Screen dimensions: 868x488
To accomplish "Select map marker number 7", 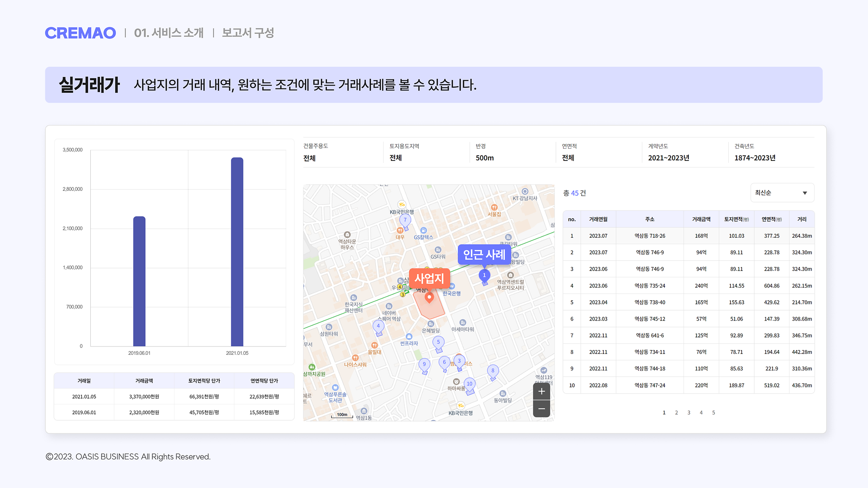I will coord(405,220).
